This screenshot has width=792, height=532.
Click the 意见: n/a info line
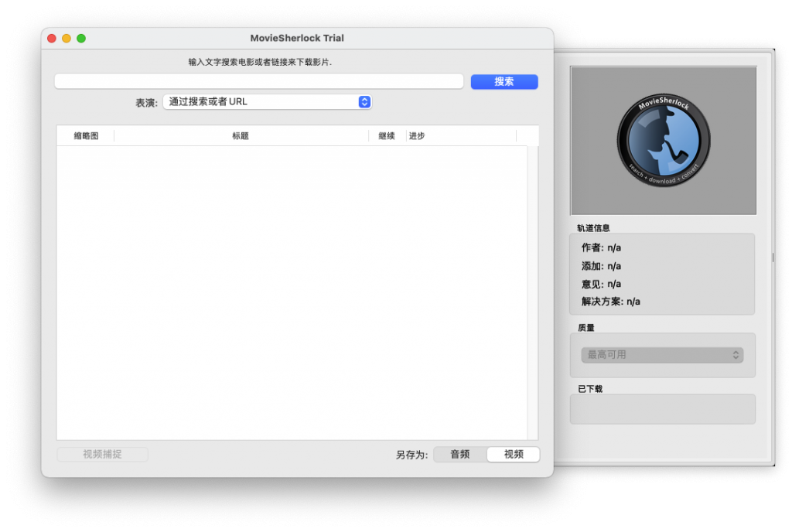(601, 284)
